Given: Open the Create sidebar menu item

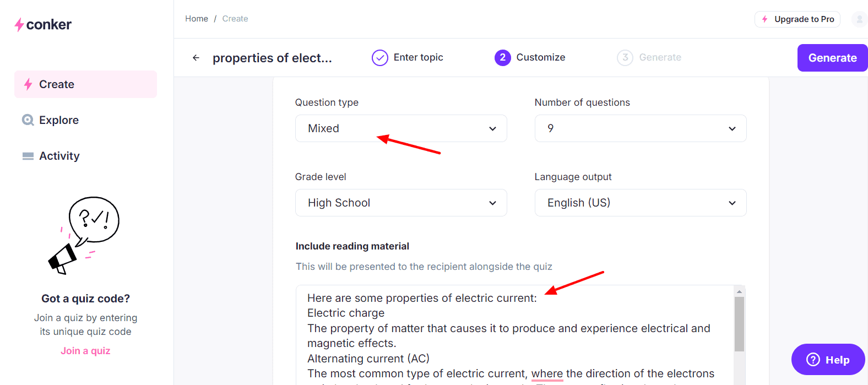Looking at the screenshot, I should (85, 84).
